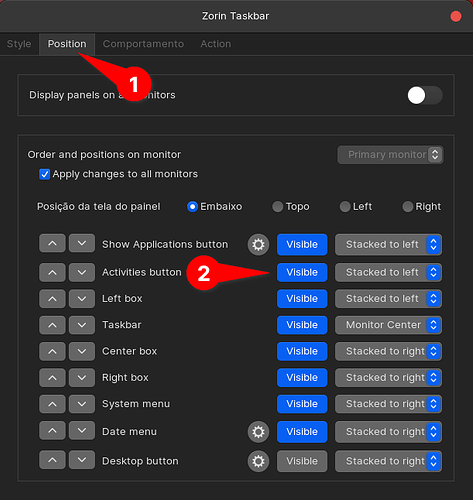Toggle Display panels on all monitors switch
Image resolution: width=473 pixels, height=500 pixels.
click(x=425, y=96)
